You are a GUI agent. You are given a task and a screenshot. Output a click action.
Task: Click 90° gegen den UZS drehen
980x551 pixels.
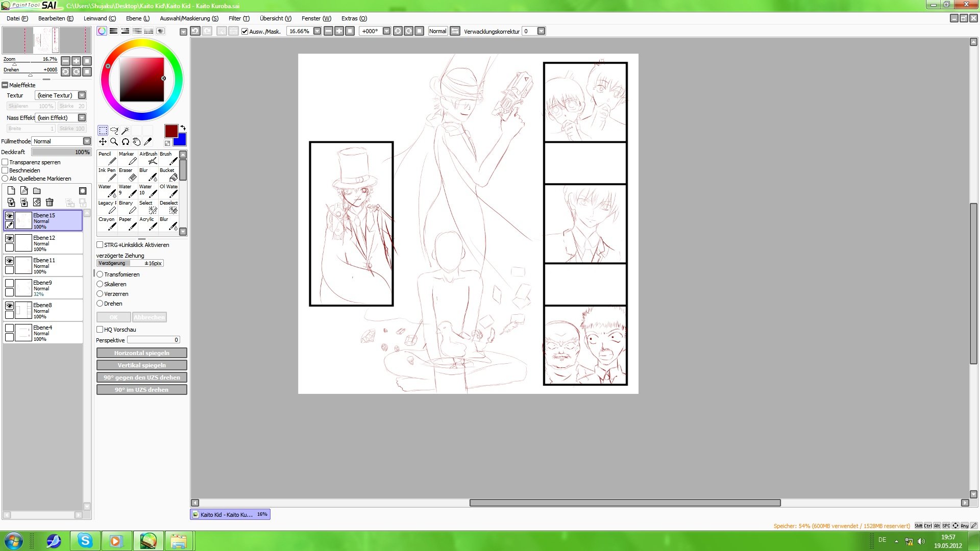tap(142, 378)
